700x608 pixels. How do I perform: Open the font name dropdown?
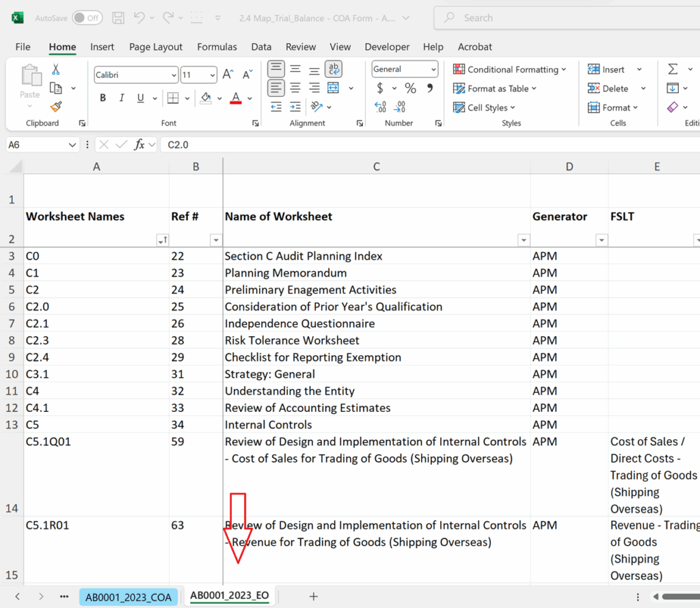(x=175, y=74)
